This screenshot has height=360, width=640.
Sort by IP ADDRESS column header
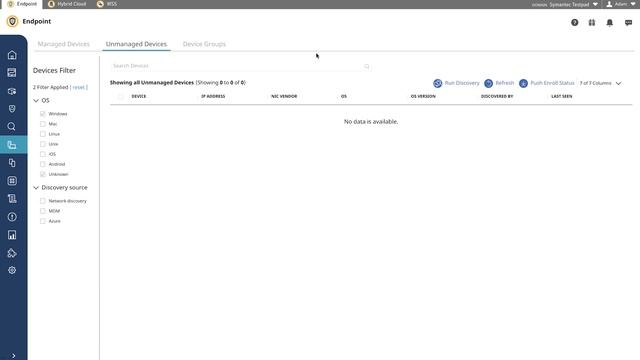click(x=213, y=97)
